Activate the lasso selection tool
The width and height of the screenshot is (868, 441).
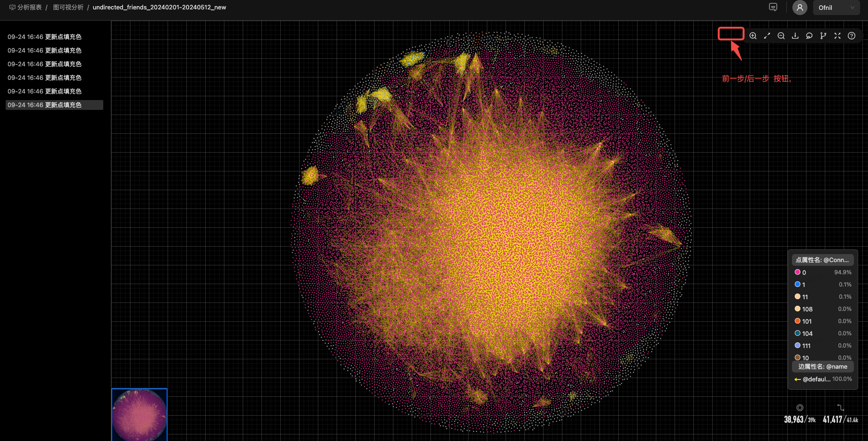click(x=809, y=36)
